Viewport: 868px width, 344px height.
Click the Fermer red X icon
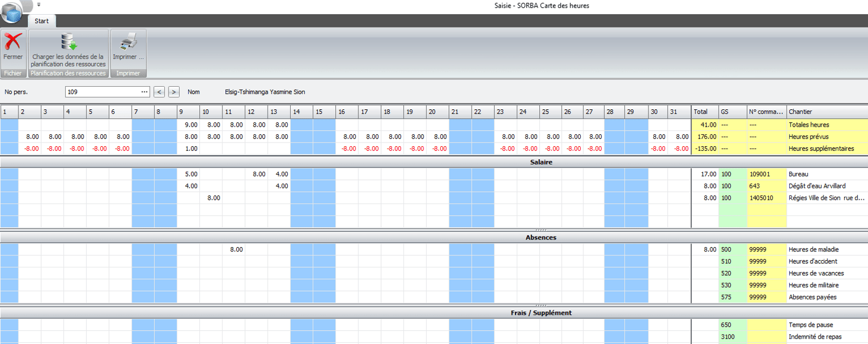pyautogui.click(x=12, y=42)
